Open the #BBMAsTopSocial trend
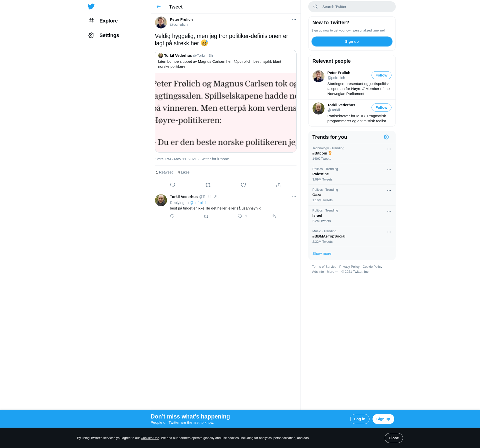 click(352, 236)
